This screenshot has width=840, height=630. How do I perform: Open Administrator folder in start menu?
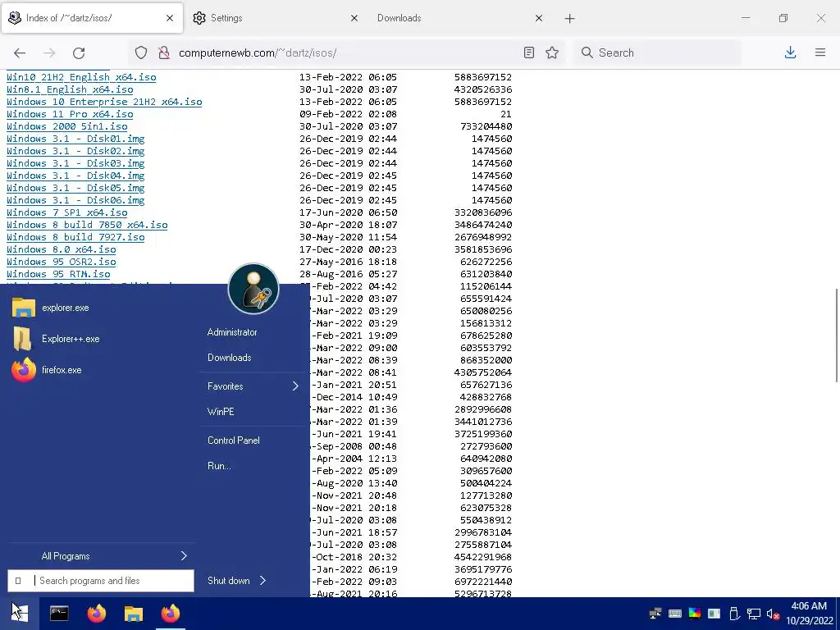232,332
